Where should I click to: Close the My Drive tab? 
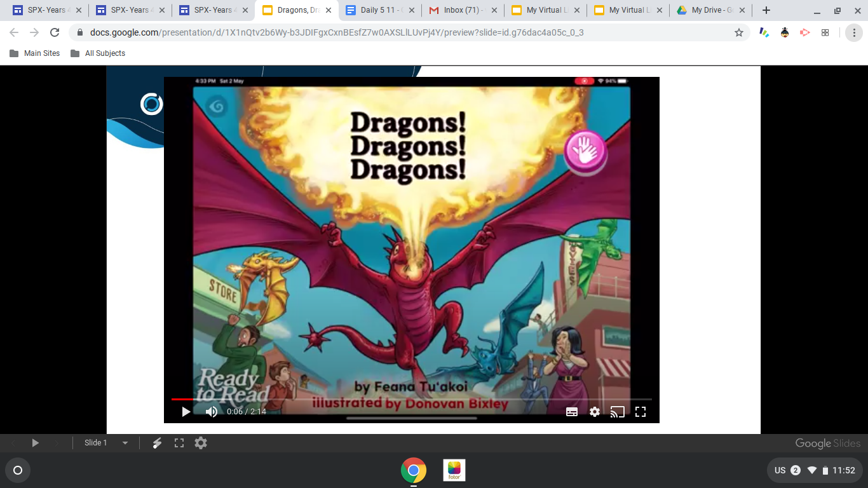tap(742, 10)
